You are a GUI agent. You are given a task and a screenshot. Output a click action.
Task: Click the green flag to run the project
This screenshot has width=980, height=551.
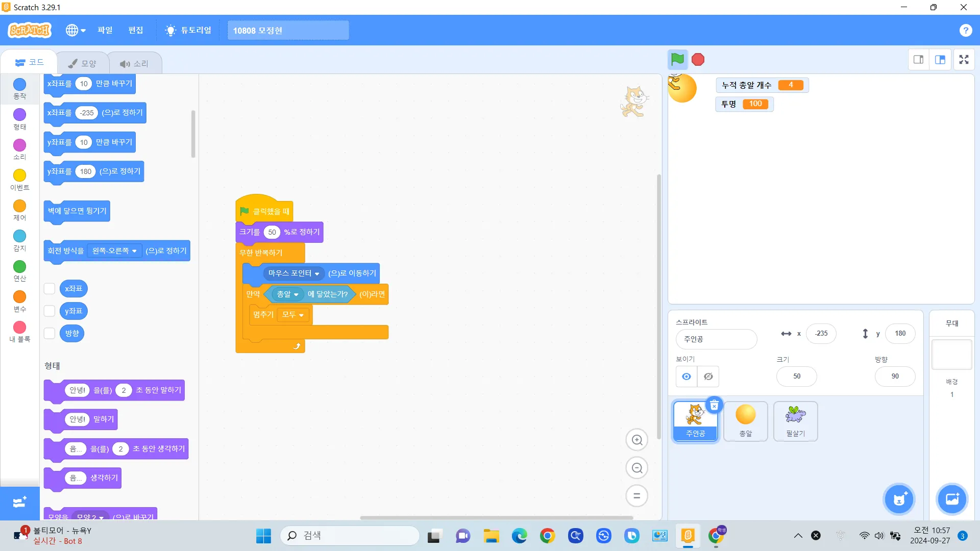(x=677, y=60)
